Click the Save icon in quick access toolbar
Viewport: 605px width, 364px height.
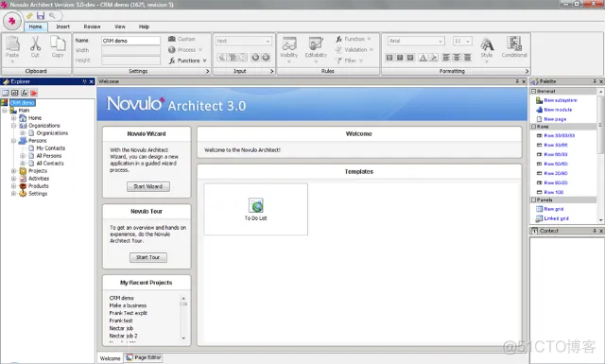[x=41, y=16]
